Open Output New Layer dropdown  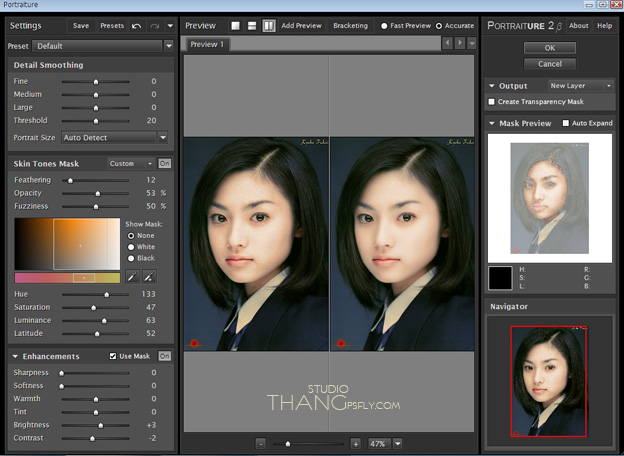point(580,86)
